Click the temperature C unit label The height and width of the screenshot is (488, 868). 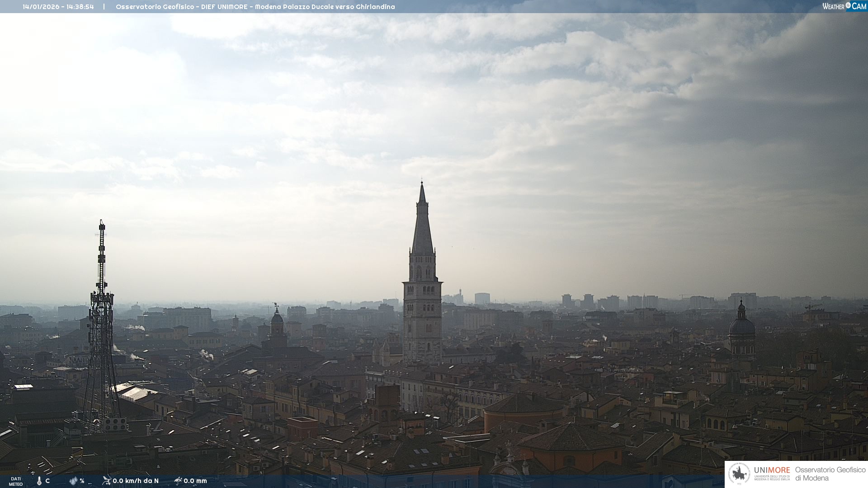click(x=47, y=481)
